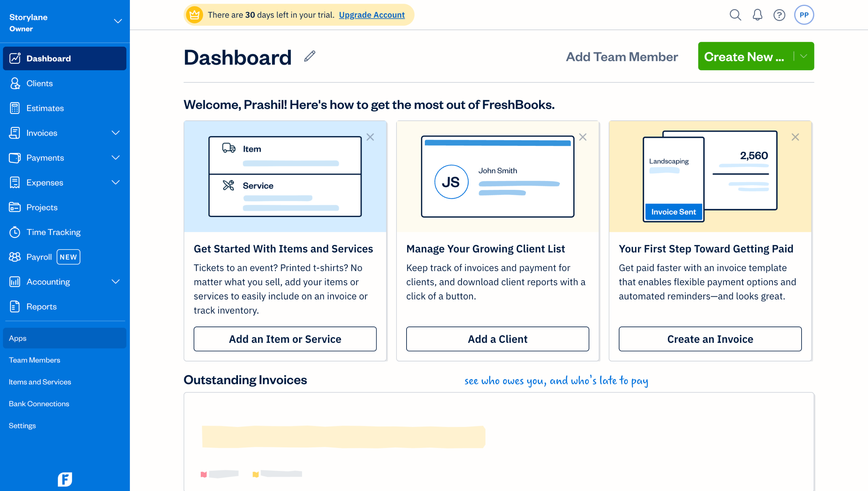Screen dimensions: 868x491
Task: Dismiss the Items and Services card
Action: 370,137
